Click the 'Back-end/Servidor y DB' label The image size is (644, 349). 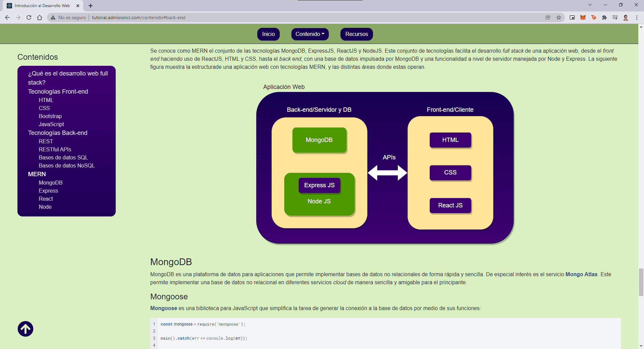click(x=319, y=110)
